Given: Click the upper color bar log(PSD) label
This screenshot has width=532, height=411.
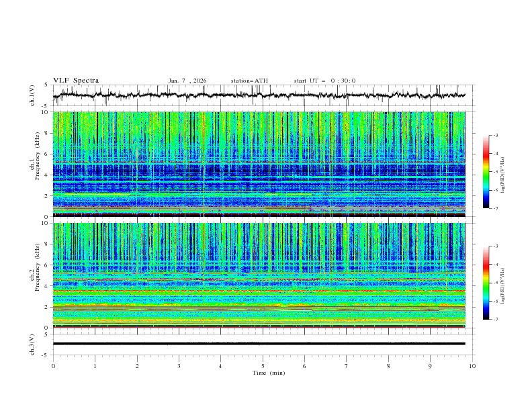Looking at the screenshot, I should 504,171.
